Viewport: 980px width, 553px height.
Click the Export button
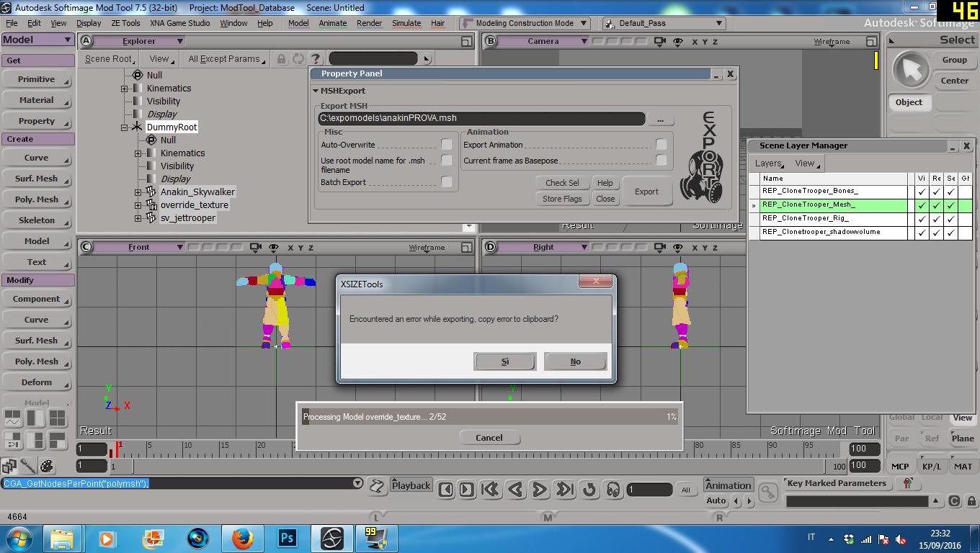point(646,192)
